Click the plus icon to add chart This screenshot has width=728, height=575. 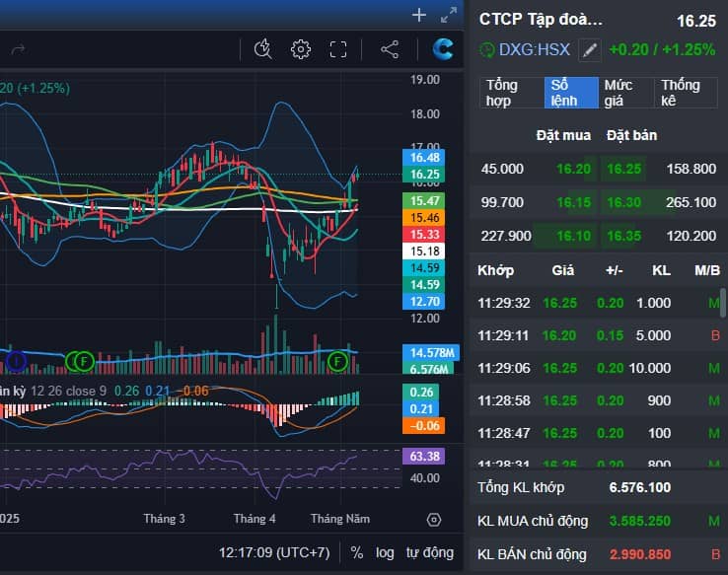click(x=419, y=16)
